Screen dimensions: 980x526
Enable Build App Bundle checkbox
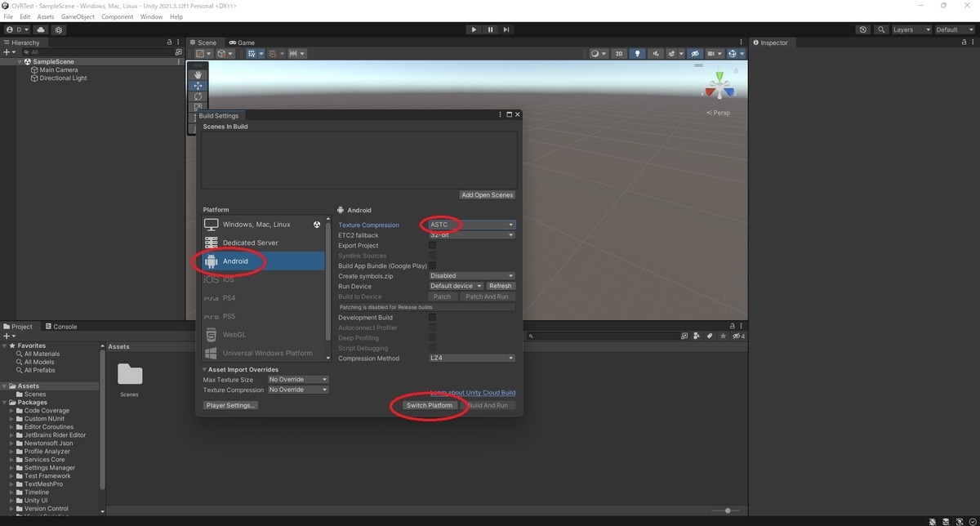pyautogui.click(x=432, y=265)
